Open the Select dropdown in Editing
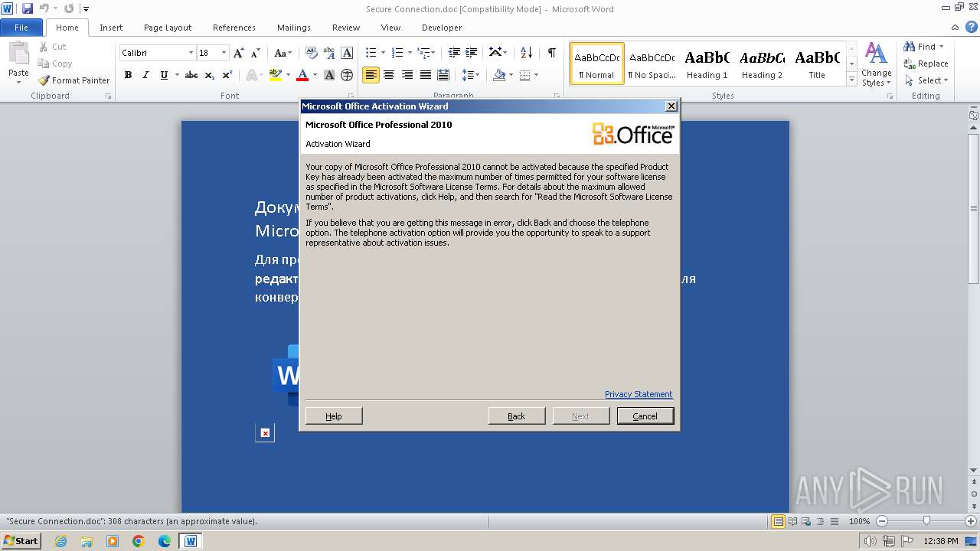 pos(926,80)
